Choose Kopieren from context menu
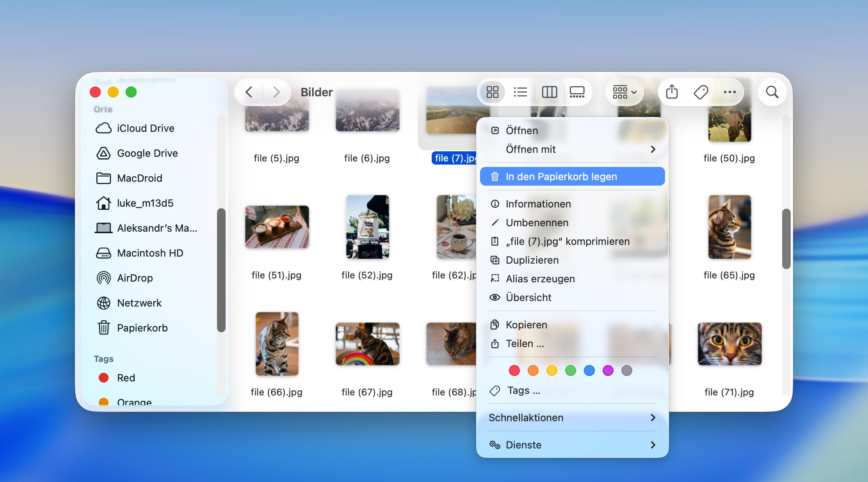Screen dimensions: 868x482 (x=572, y=325)
